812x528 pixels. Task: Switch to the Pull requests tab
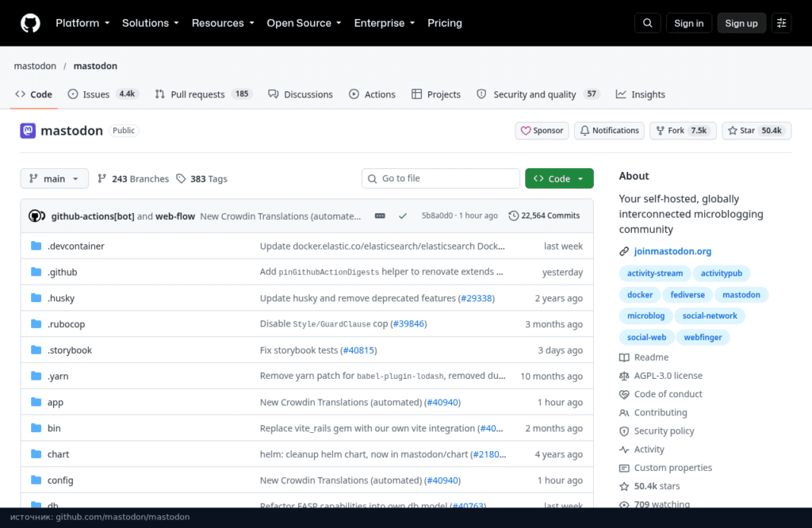pos(203,94)
